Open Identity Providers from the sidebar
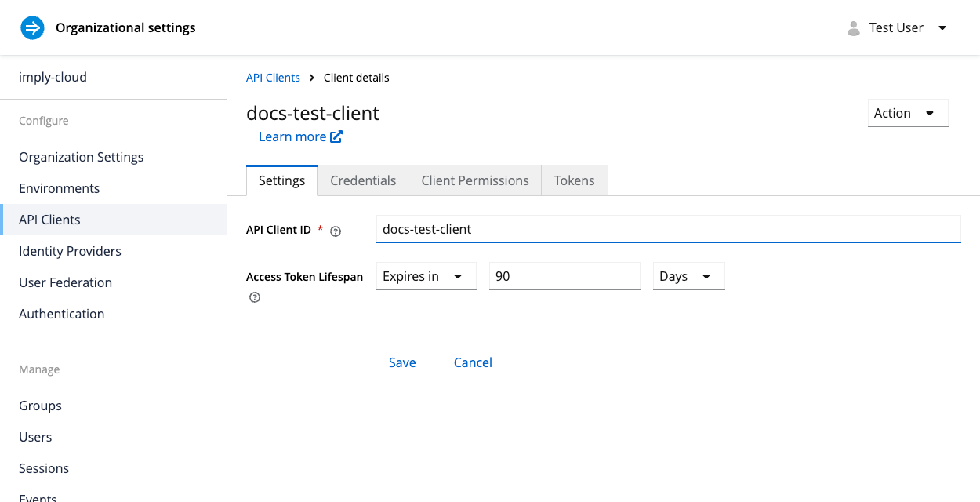Viewport: 980px width, 502px height. tap(70, 251)
